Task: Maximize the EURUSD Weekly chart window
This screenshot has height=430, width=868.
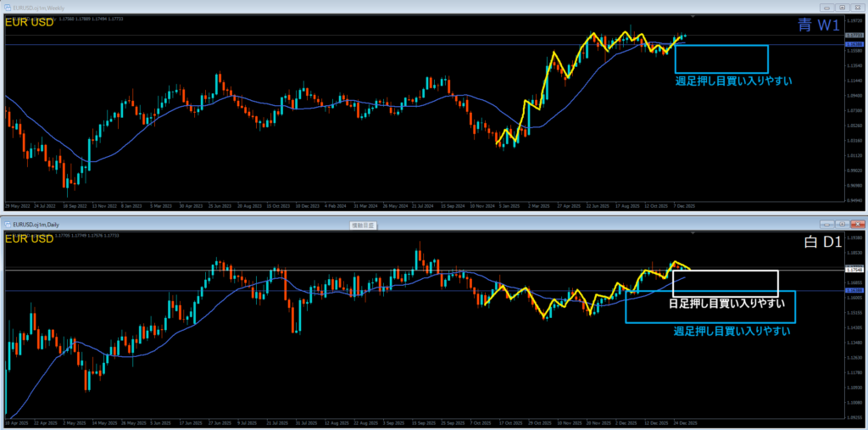Action: pyautogui.click(x=842, y=7)
